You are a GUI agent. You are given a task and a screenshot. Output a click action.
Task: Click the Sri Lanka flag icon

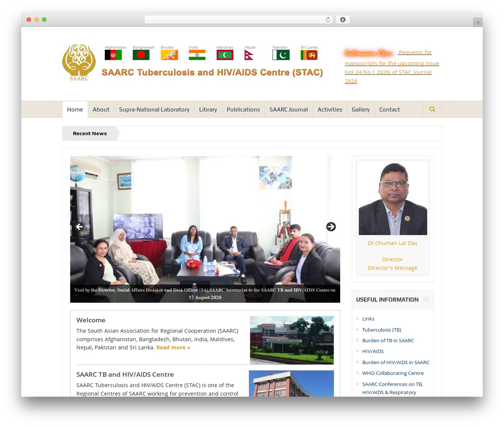click(309, 55)
